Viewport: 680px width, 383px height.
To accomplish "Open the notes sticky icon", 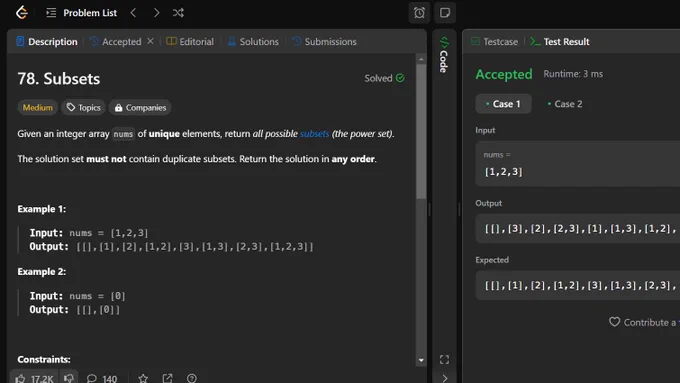I will tap(445, 13).
